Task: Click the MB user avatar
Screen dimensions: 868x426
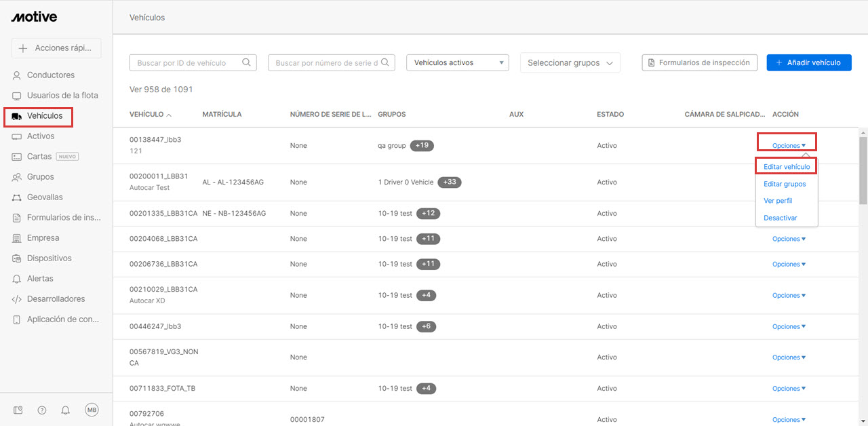Action: pyautogui.click(x=92, y=410)
